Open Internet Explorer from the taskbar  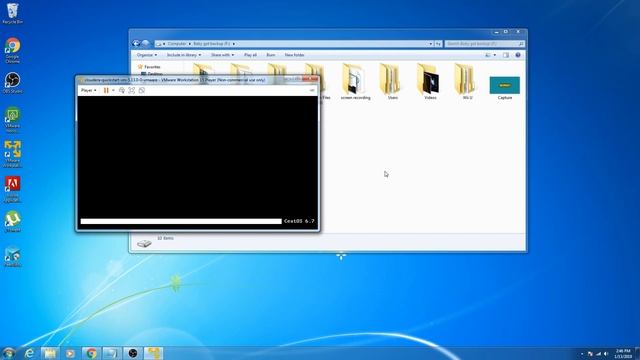click(29, 353)
